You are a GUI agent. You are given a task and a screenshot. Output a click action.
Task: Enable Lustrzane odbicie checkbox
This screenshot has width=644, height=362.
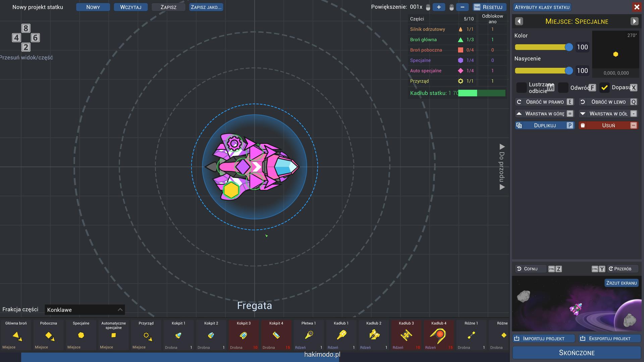pyautogui.click(x=521, y=88)
